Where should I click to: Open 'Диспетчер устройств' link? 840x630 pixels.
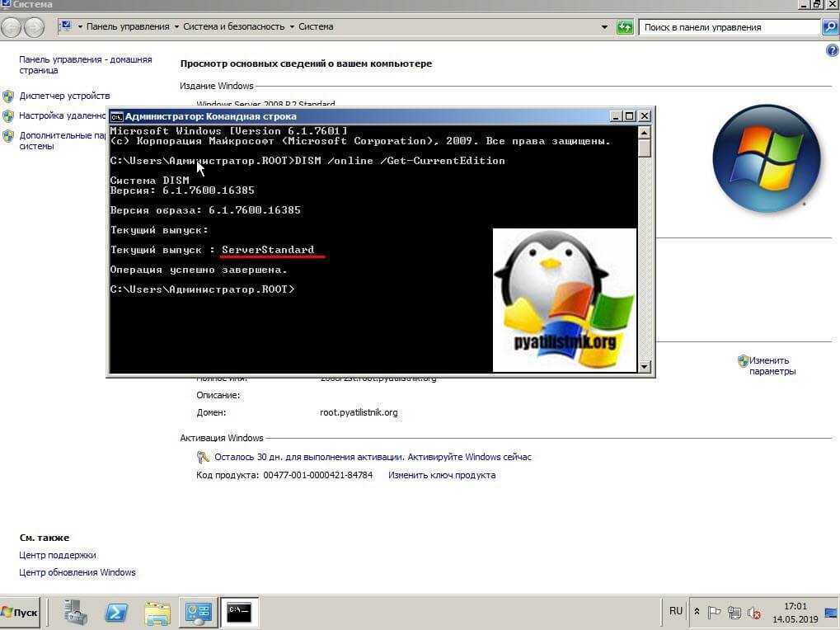[64, 96]
